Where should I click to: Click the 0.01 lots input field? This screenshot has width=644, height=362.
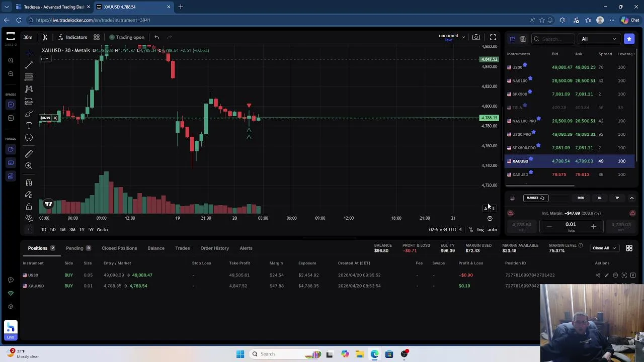(x=571, y=226)
